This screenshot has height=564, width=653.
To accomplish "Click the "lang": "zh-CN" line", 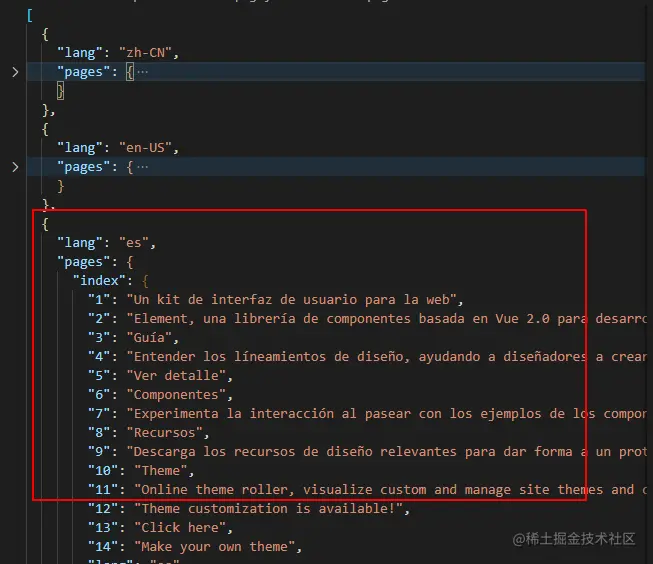I will 118,53.
